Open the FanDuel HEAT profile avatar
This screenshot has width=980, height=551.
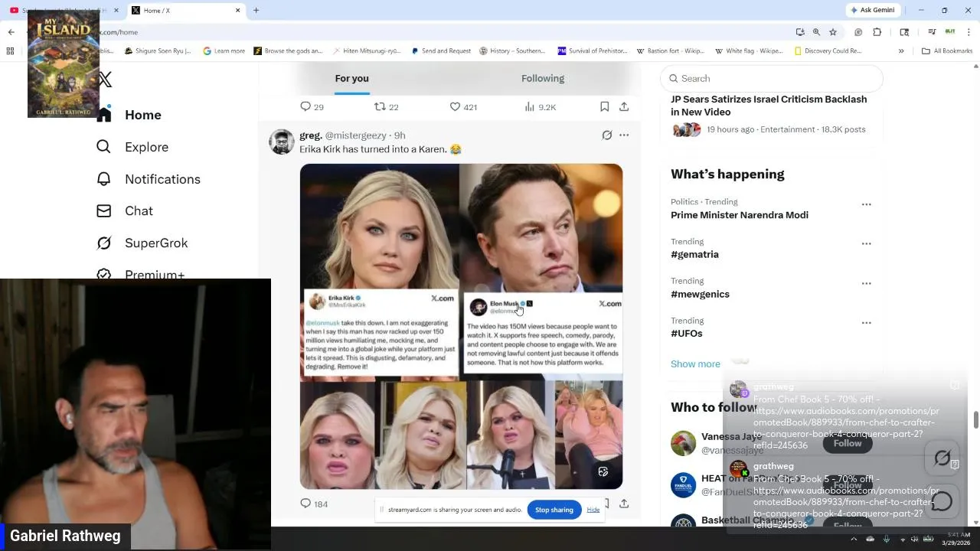coord(683,484)
